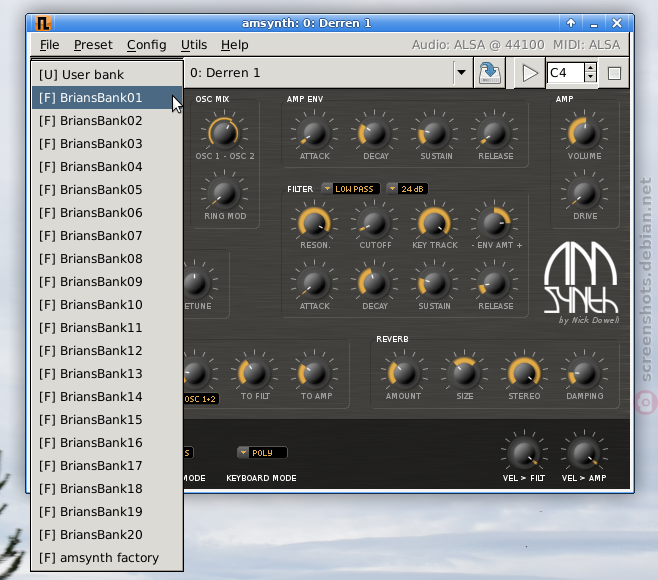
Task: Select [F] BriansBank16
Action: pos(107,443)
